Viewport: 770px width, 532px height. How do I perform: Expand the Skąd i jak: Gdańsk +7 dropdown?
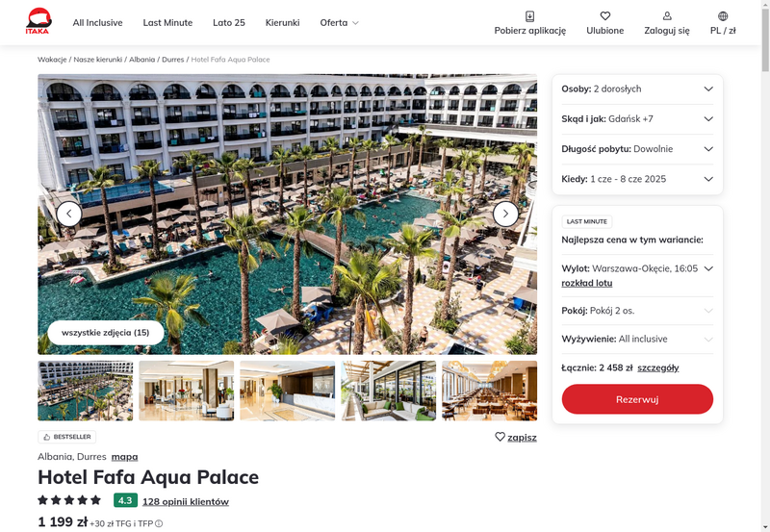[x=637, y=118]
